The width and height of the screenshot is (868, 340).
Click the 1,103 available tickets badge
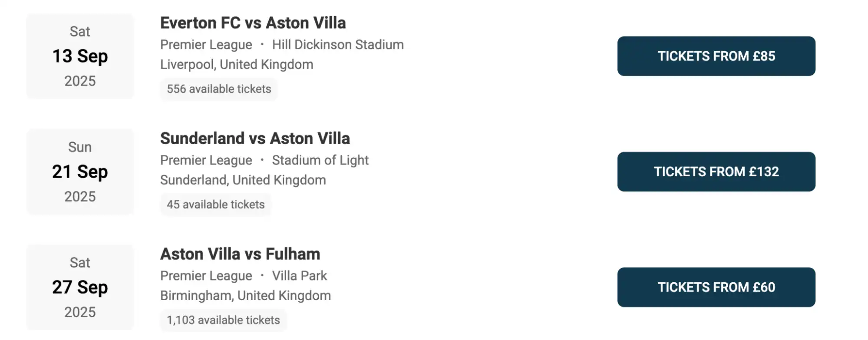(x=223, y=320)
